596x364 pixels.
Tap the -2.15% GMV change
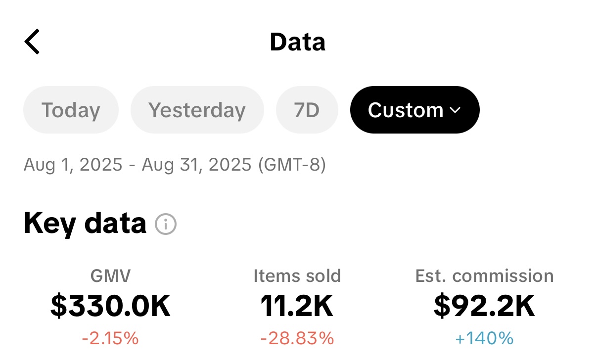click(110, 339)
